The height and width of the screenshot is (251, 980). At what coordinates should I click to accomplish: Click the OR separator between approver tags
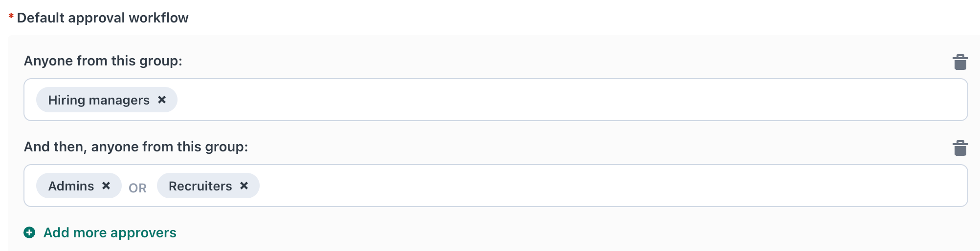(137, 188)
